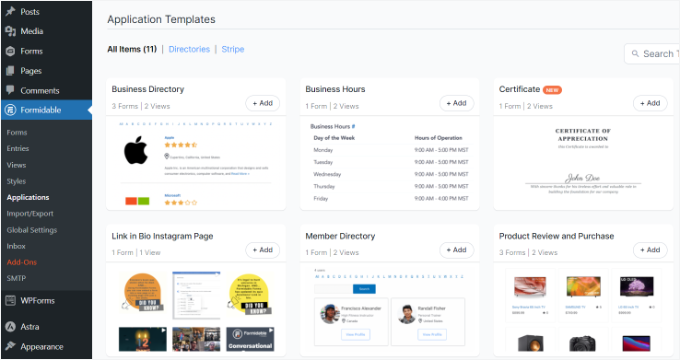Click the Forms sidebar icon
The height and width of the screenshot is (360, 680).
[10, 51]
